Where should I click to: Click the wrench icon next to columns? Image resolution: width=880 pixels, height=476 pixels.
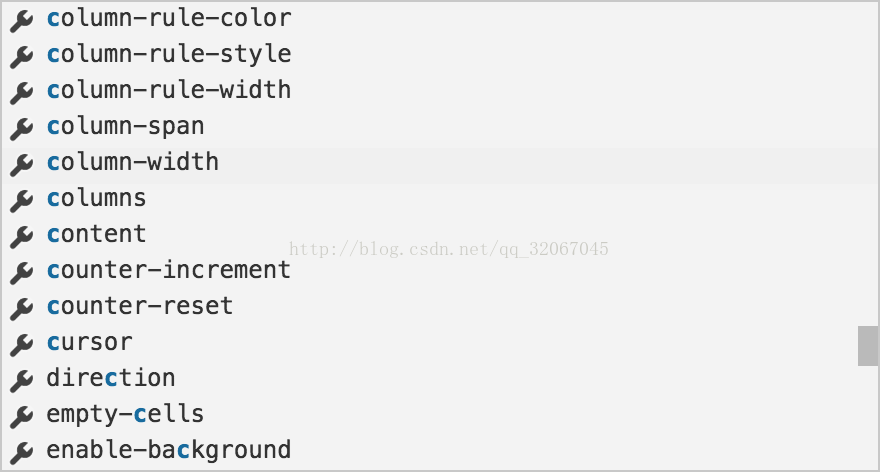coord(21,200)
